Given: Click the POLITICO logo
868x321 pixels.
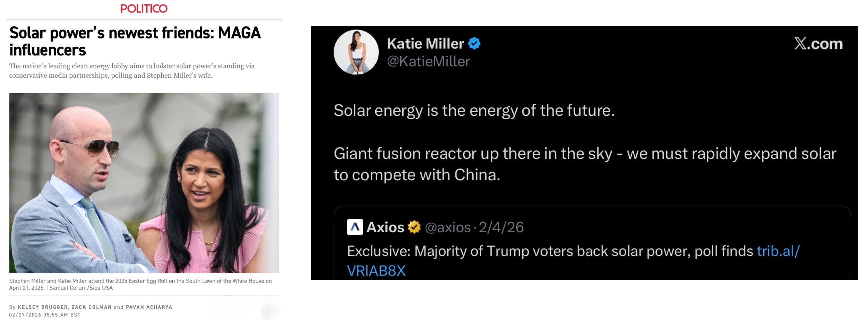Looking at the screenshot, I should tap(144, 9).
